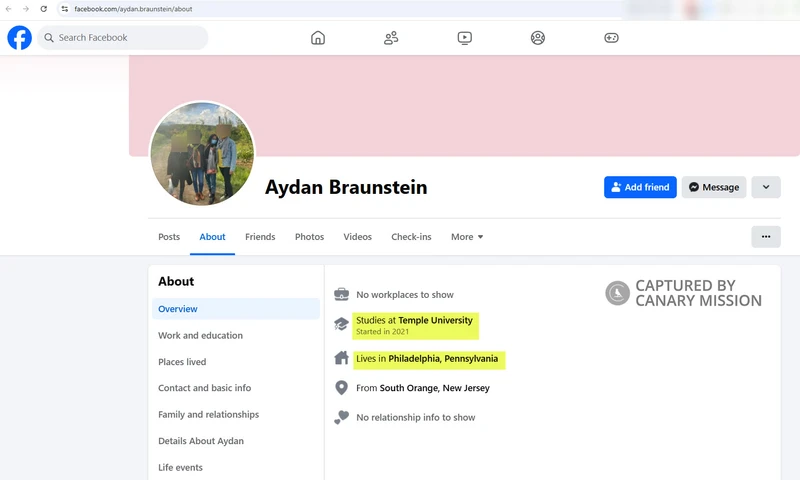Open the Temple University link
Screen dimensions: 800x480
[435, 320]
